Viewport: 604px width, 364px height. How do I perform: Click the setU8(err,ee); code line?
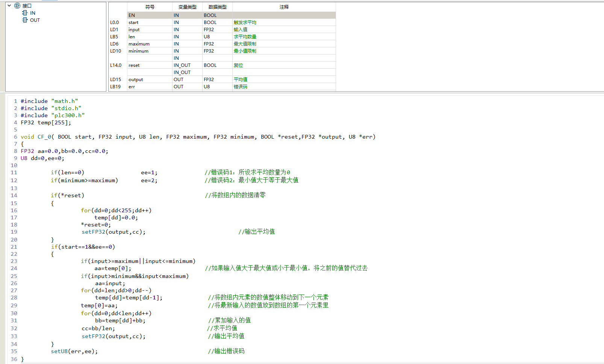[x=74, y=351]
